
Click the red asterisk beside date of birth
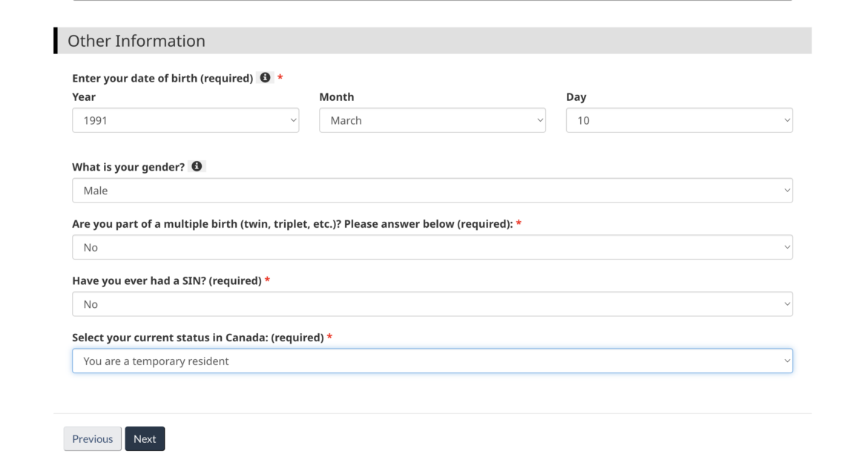(x=280, y=76)
